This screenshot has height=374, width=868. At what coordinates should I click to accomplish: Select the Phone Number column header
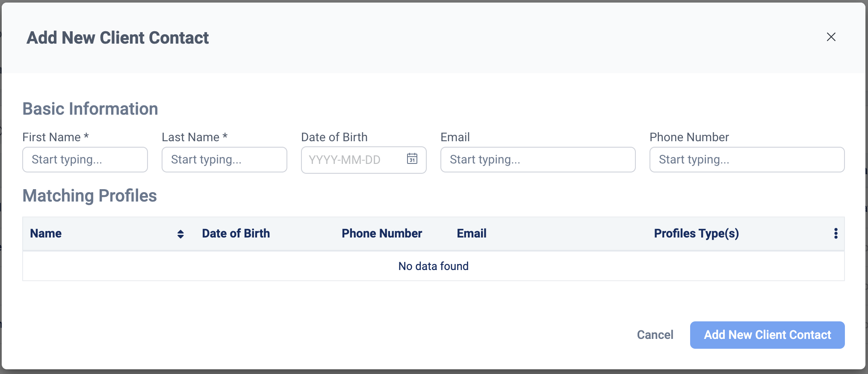pos(382,233)
